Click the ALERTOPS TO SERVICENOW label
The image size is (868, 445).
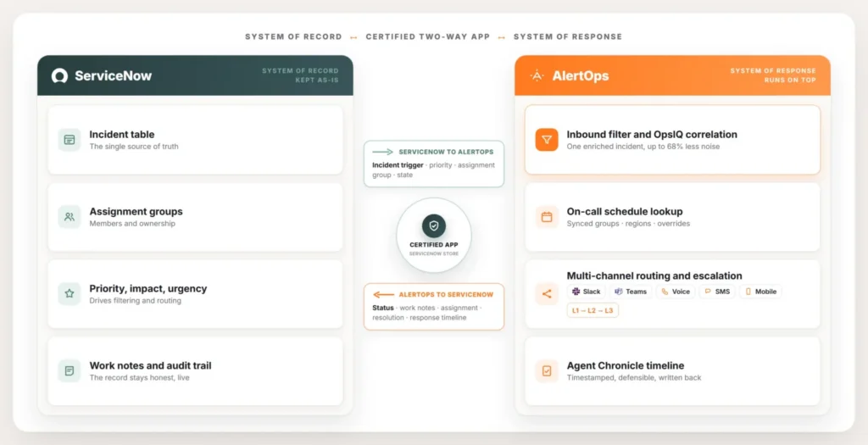(x=446, y=295)
